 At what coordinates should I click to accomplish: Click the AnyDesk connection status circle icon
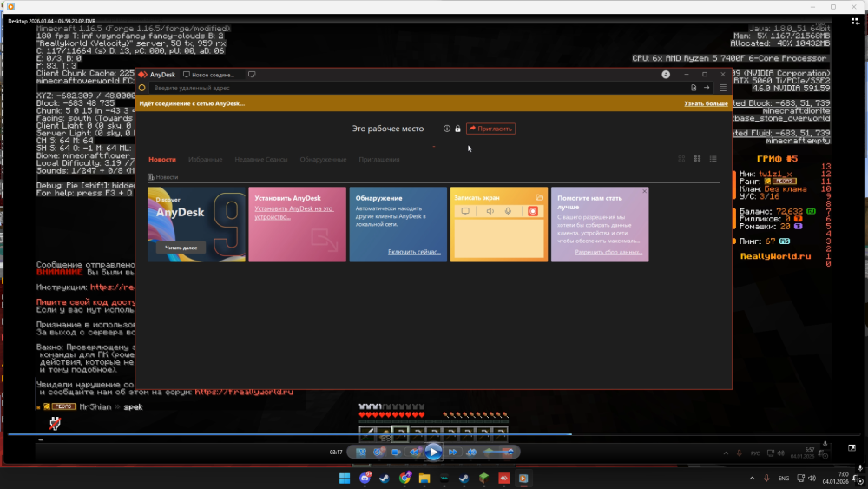coord(142,88)
